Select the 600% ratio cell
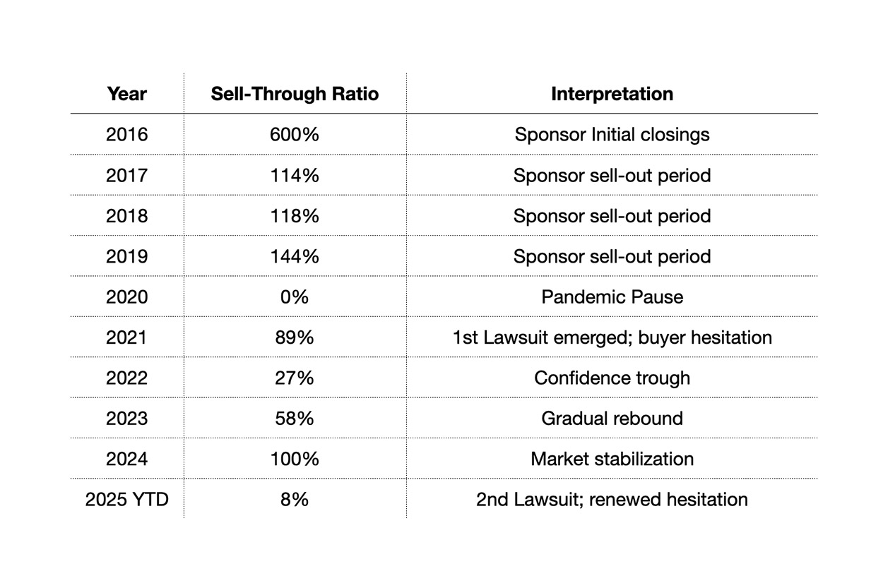The width and height of the screenshot is (883, 588). 295,134
